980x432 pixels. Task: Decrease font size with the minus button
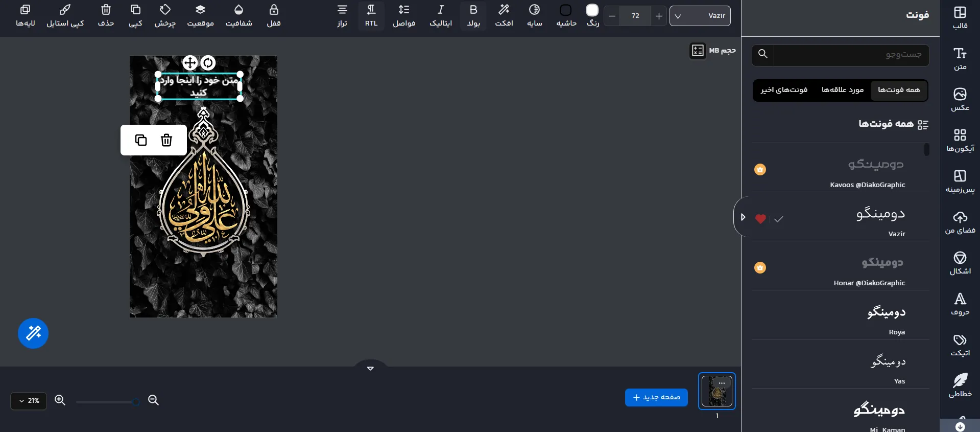point(612,16)
